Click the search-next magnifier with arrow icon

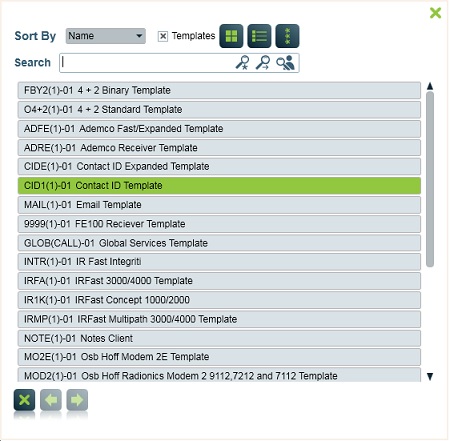pos(263,63)
